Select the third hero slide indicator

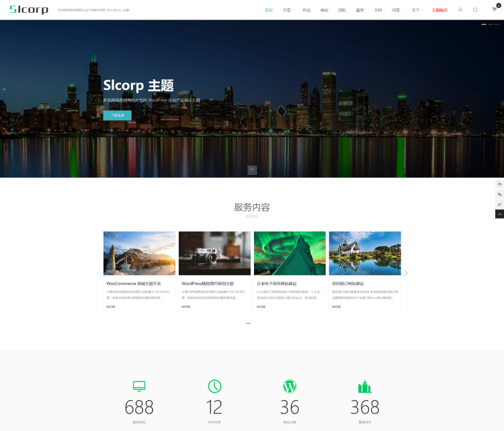coord(497,24)
